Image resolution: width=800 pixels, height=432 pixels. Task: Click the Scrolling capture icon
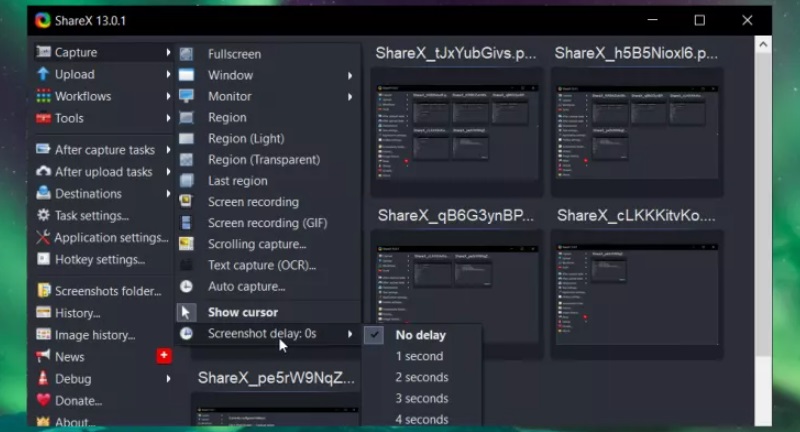click(x=186, y=244)
